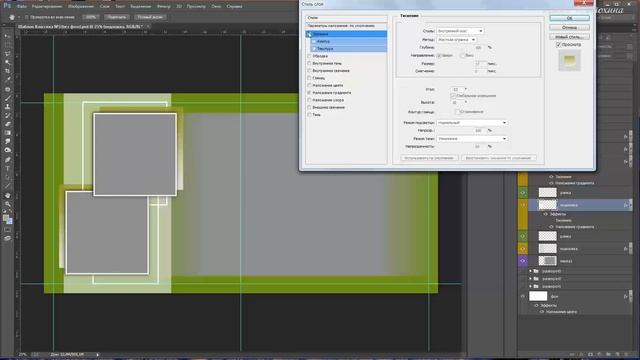
Task: Open the Режим тени blend mode dropdown
Action: click(472, 139)
